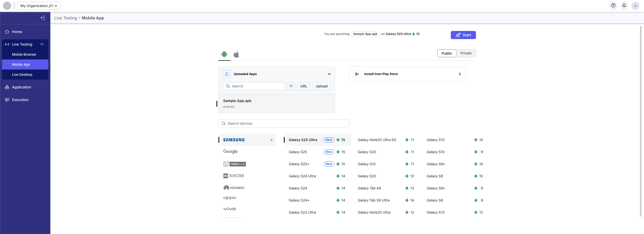Image resolution: width=644 pixels, height=234 pixels.
Task: Click the URL button
Action: tap(303, 86)
